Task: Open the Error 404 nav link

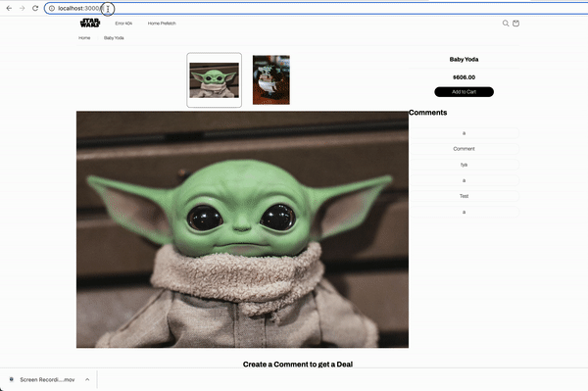Action: coord(123,24)
